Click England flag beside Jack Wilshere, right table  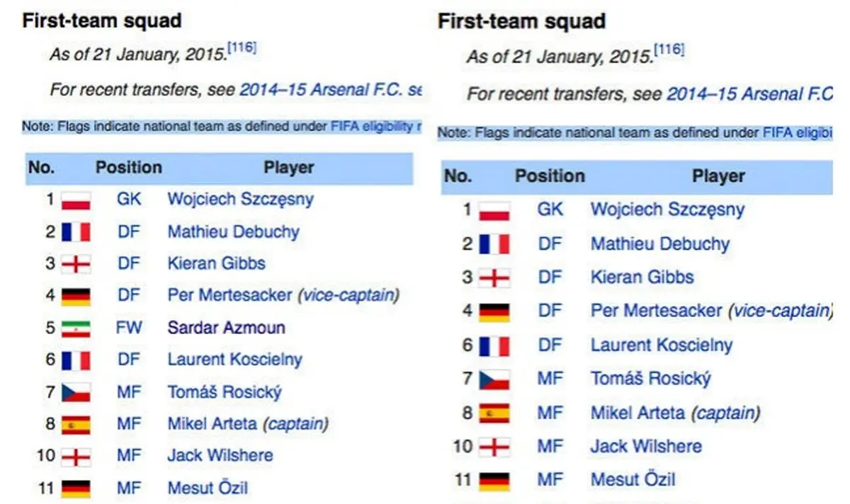pyautogui.click(x=494, y=447)
